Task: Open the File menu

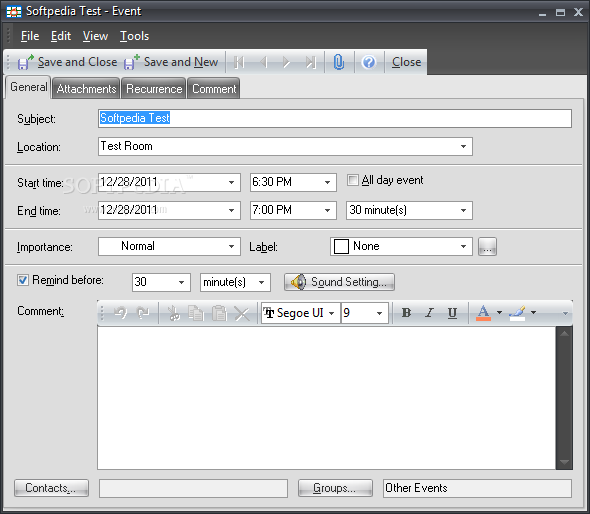Action: (30, 36)
